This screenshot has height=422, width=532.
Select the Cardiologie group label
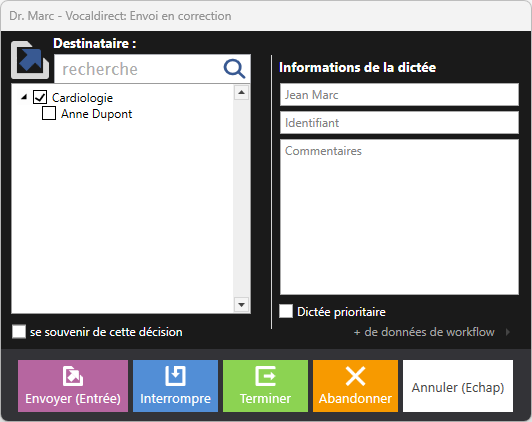82,98
